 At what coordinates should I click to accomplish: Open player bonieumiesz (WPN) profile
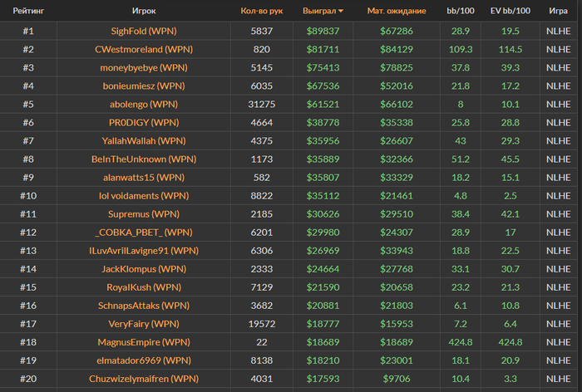(144, 86)
